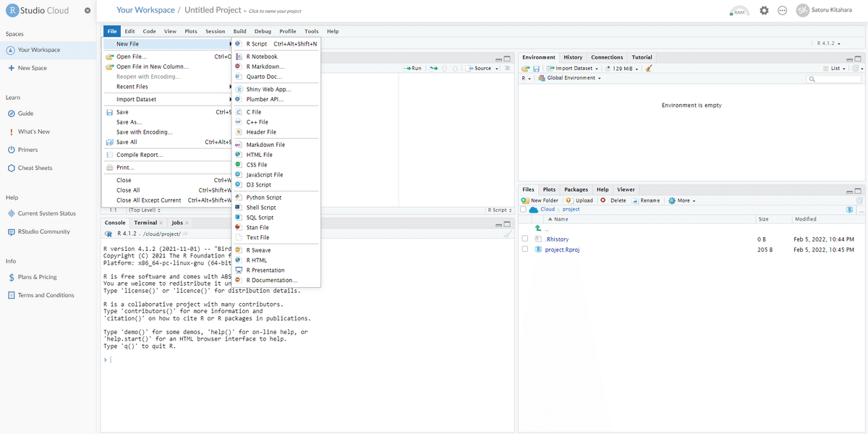Choose Shiny Web App... menu entry
This screenshot has height=434, width=868.
click(x=276, y=89)
